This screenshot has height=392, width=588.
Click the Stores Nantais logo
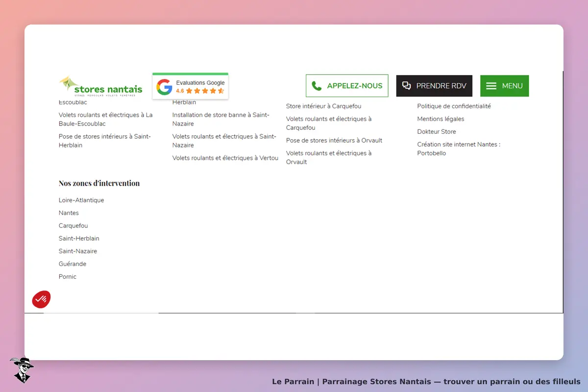pos(101,86)
